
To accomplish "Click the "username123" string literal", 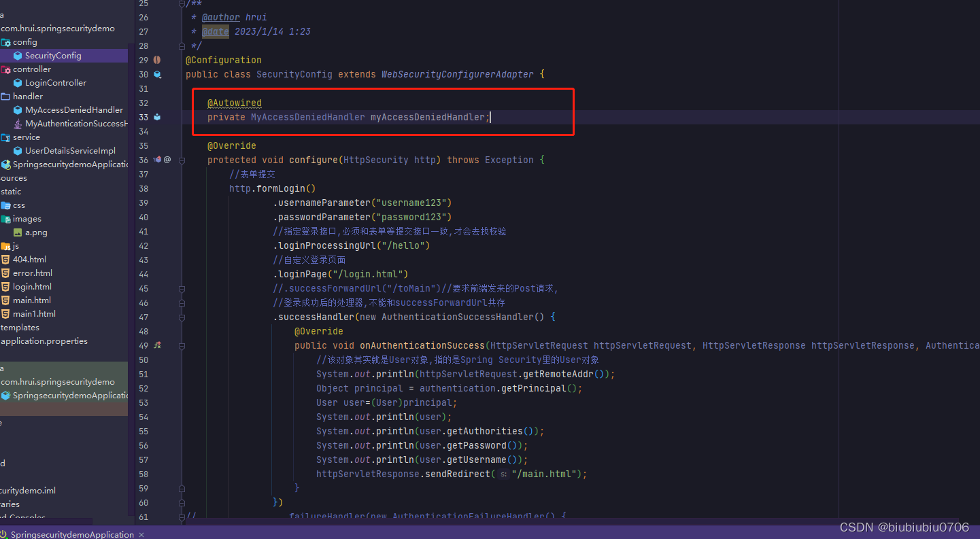I will coord(414,203).
